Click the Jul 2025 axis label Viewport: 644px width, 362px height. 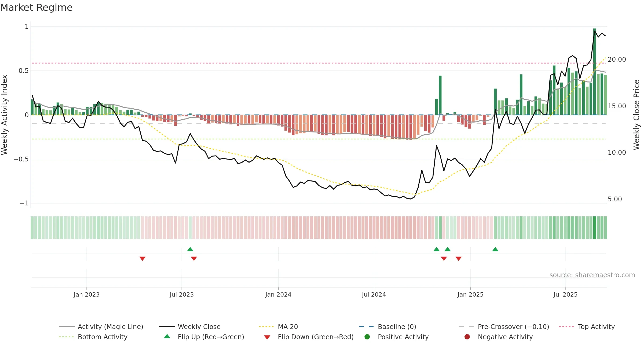pyautogui.click(x=565, y=294)
